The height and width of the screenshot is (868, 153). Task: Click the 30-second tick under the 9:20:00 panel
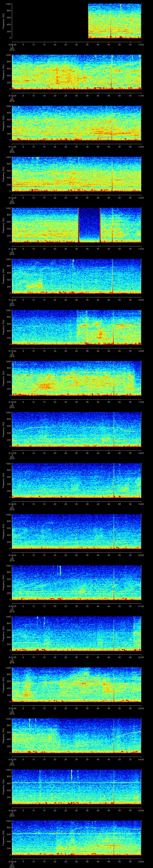pyautogui.click(x=77, y=606)
